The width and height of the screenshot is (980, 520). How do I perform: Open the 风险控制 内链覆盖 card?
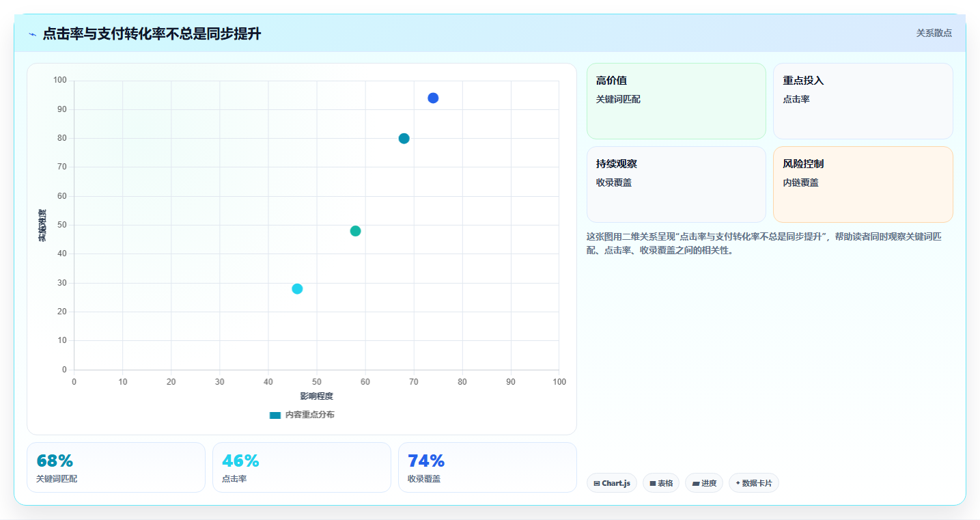point(863,184)
